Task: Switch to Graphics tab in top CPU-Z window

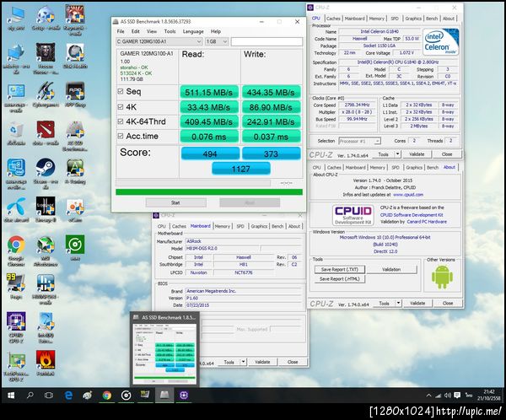Action: point(413,19)
